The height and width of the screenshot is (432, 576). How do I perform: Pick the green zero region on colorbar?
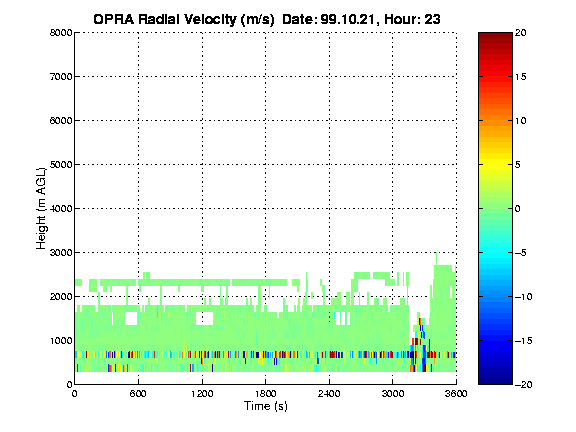(x=495, y=208)
